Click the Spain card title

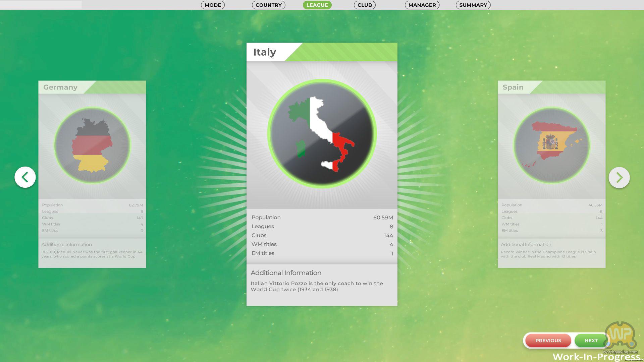tap(513, 87)
